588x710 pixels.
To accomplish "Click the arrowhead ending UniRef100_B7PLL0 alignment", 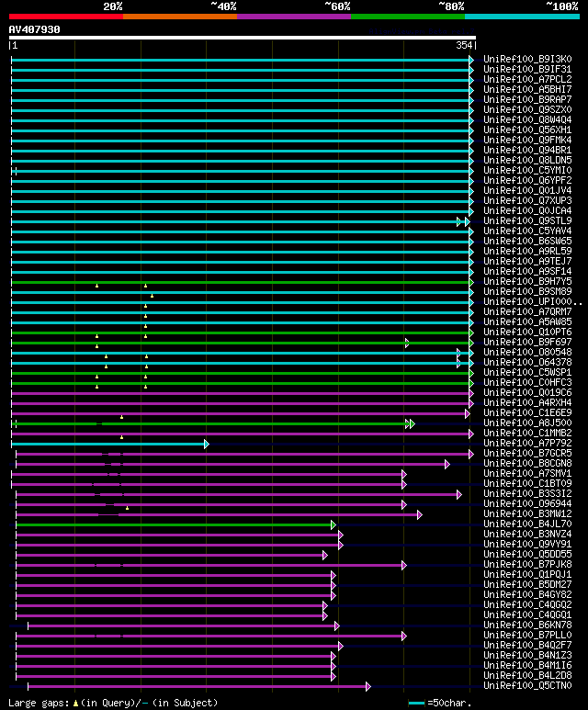I will coord(404,637).
